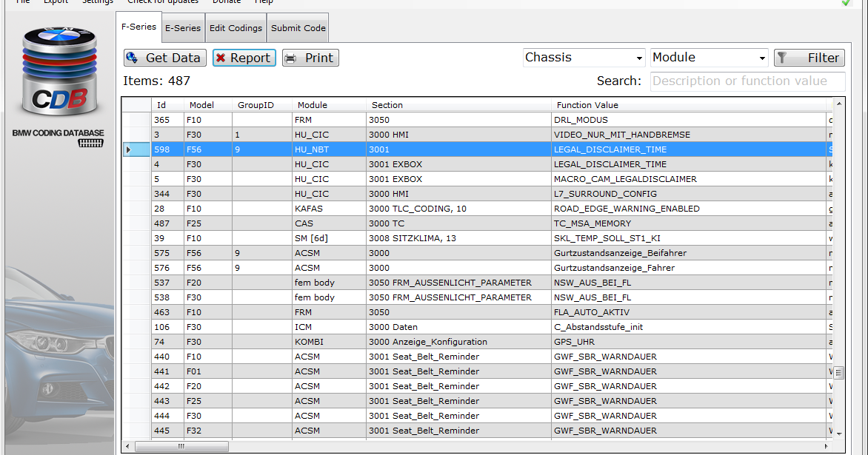Click the Report button
Viewport: 868px width, 455px height.
244,58
